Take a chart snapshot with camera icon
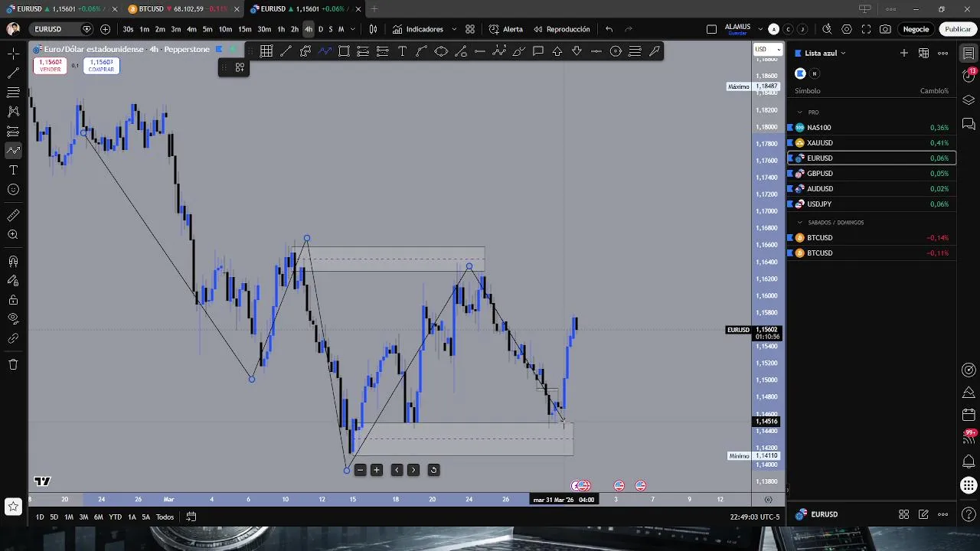Screen dimensions: 980x551 click(885, 29)
